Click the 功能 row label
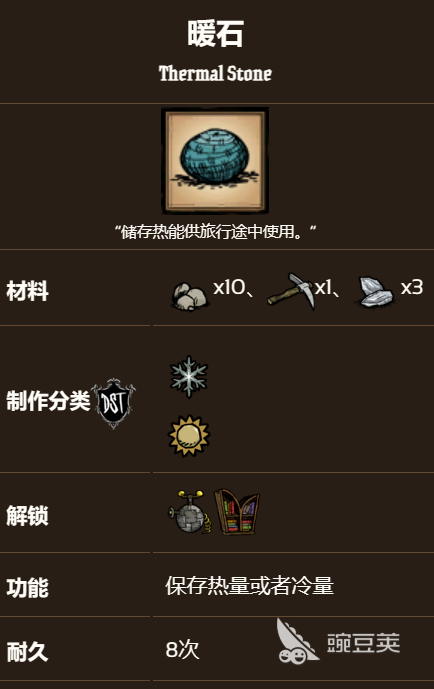Viewport: 434px width, 689px height. [x=27, y=587]
